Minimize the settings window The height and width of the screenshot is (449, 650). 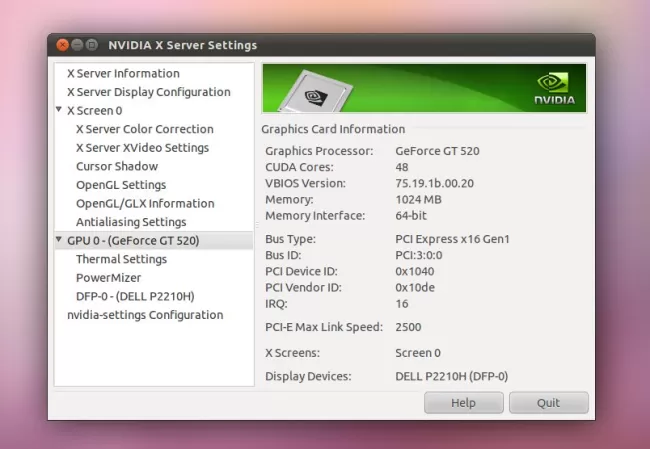(77, 45)
